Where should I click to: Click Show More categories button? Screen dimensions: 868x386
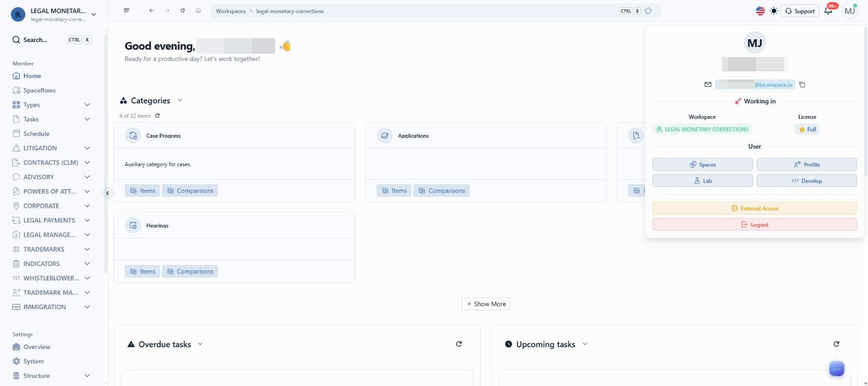[486, 304]
